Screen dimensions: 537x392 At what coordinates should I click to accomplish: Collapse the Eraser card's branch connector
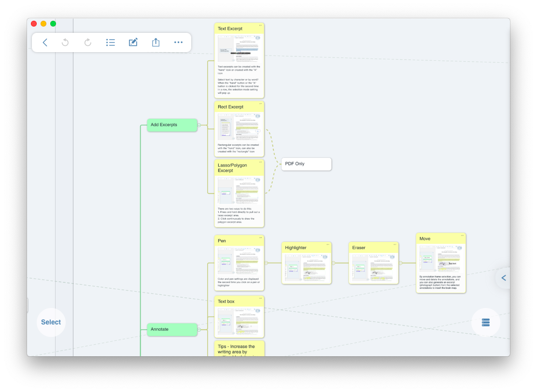[400, 263]
